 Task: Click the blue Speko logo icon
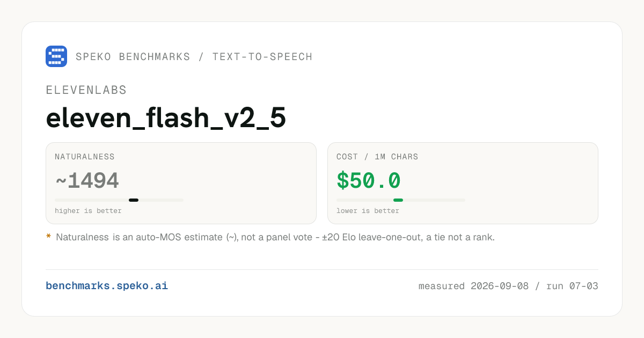(x=56, y=56)
